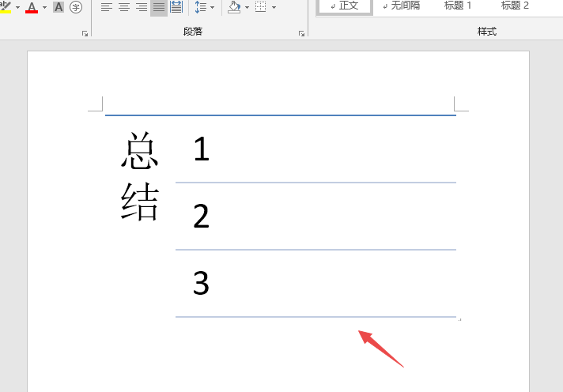Click the shading paint bucket icon

(235, 7)
